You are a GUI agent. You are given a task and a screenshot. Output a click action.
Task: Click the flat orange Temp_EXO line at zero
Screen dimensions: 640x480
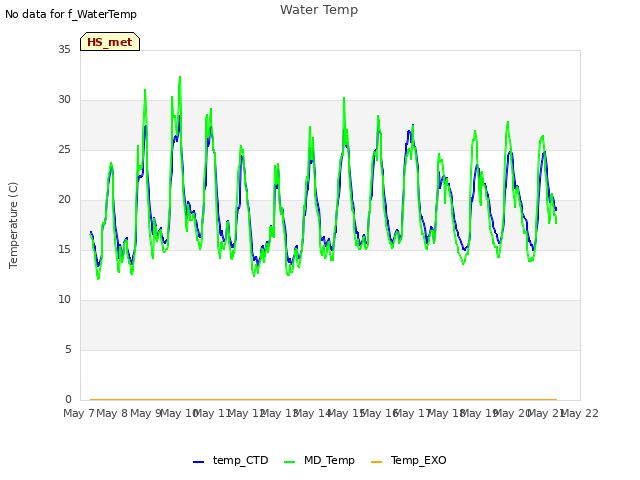tap(323, 399)
